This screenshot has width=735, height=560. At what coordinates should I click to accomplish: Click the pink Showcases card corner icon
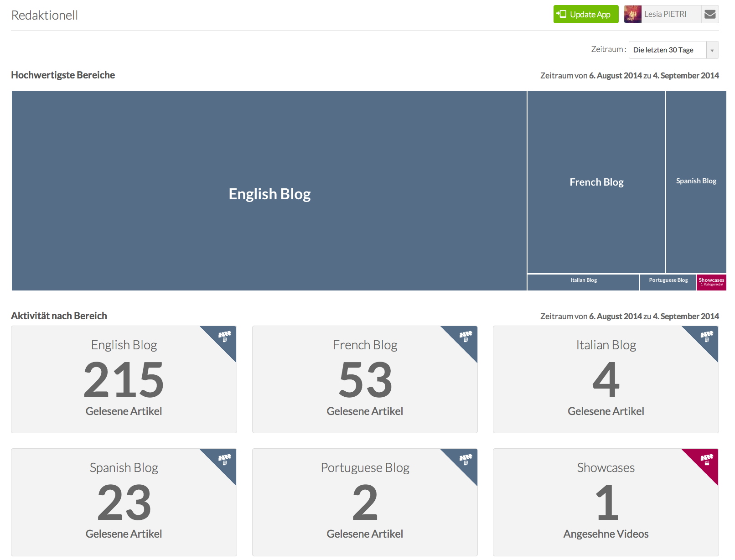point(707,459)
